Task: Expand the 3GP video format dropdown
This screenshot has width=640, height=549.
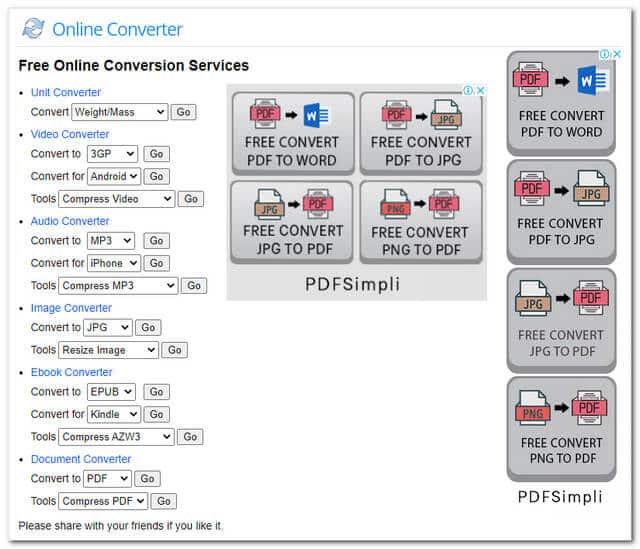Action: [112, 154]
